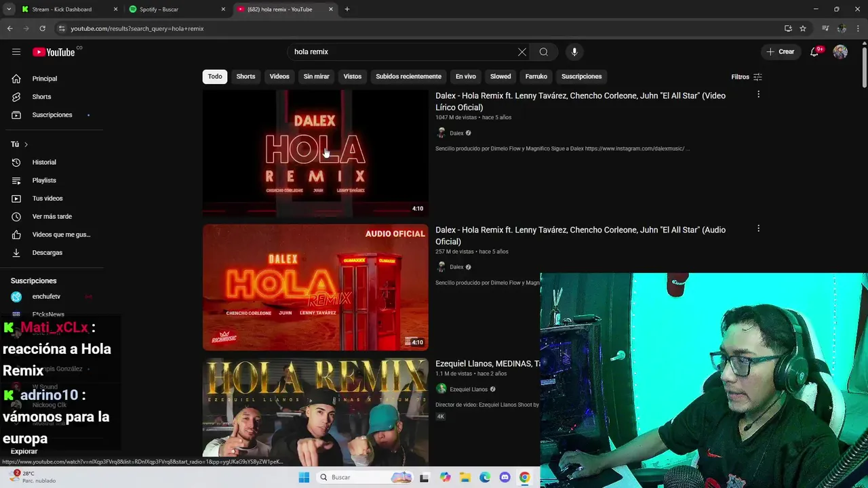Image resolution: width=868 pixels, height=488 pixels.
Task: Open Microsoft Edge from the taskbar
Action: [485, 477]
